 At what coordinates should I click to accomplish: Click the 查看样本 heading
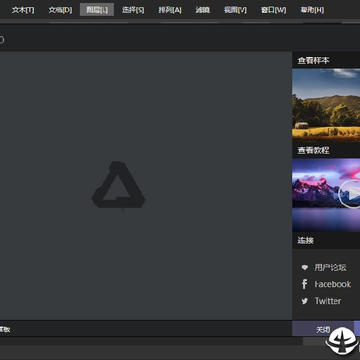click(x=313, y=60)
